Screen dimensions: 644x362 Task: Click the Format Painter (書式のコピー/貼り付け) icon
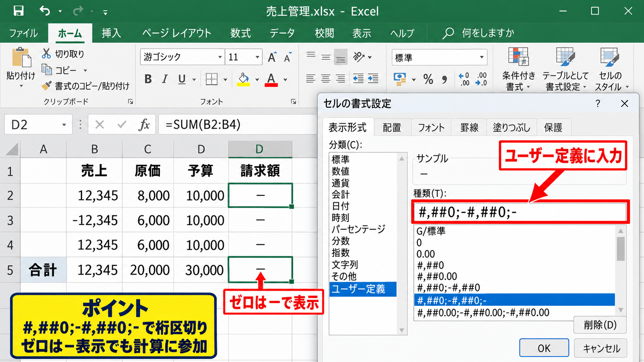coord(47,85)
